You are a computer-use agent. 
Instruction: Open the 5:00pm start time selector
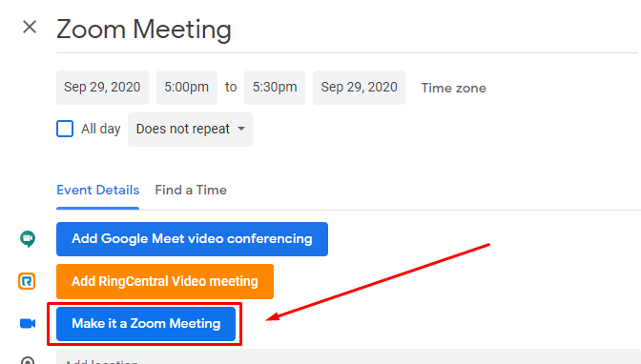(x=187, y=88)
